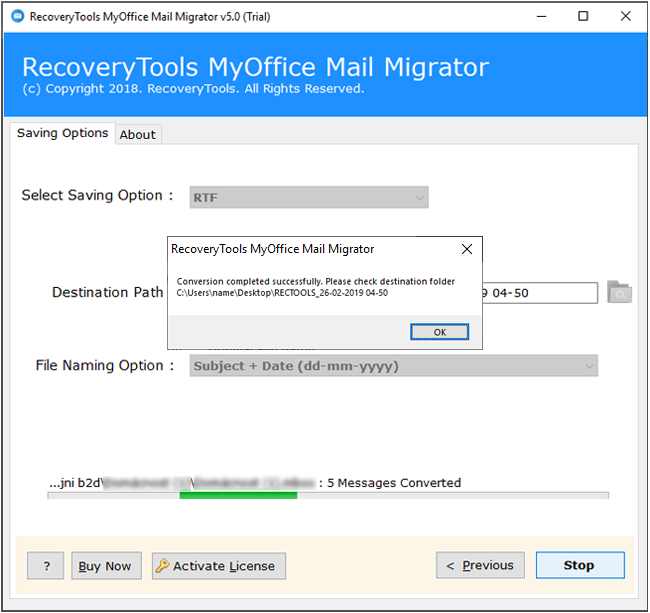The image size is (650, 613).
Task: Click 'Conversion completed successfully' message text
Action: [x=249, y=281]
